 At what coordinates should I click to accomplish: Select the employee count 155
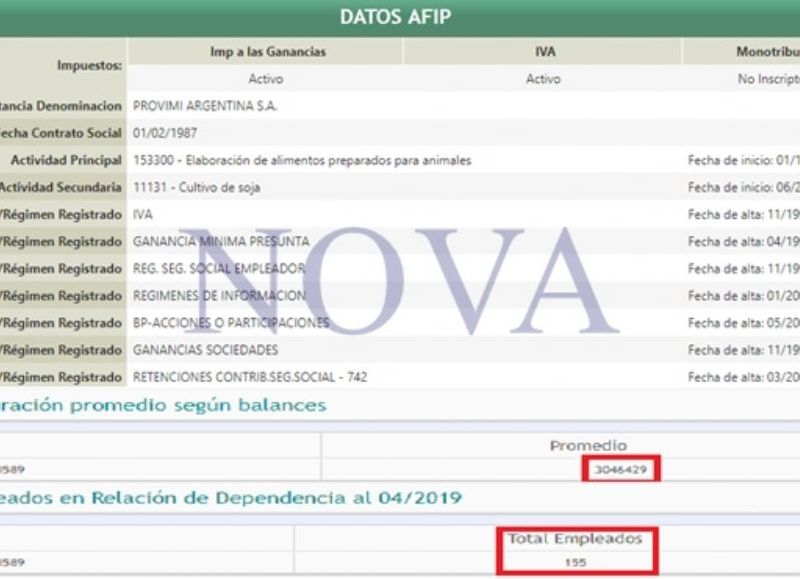click(x=576, y=562)
